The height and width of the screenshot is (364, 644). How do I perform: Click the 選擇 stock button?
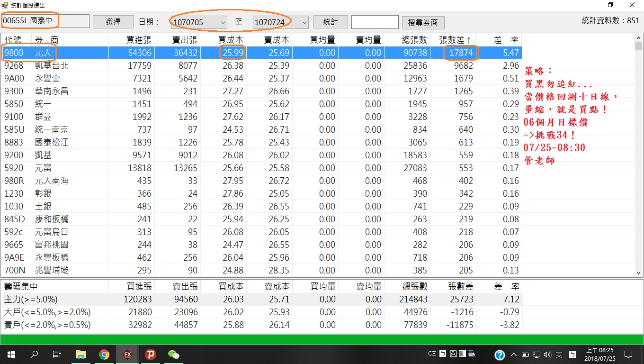pos(113,22)
